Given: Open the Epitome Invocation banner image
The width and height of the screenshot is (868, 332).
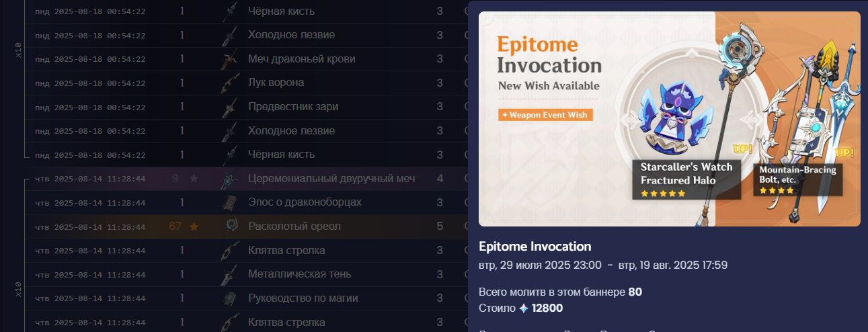Looking at the screenshot, I should [670, 119].
